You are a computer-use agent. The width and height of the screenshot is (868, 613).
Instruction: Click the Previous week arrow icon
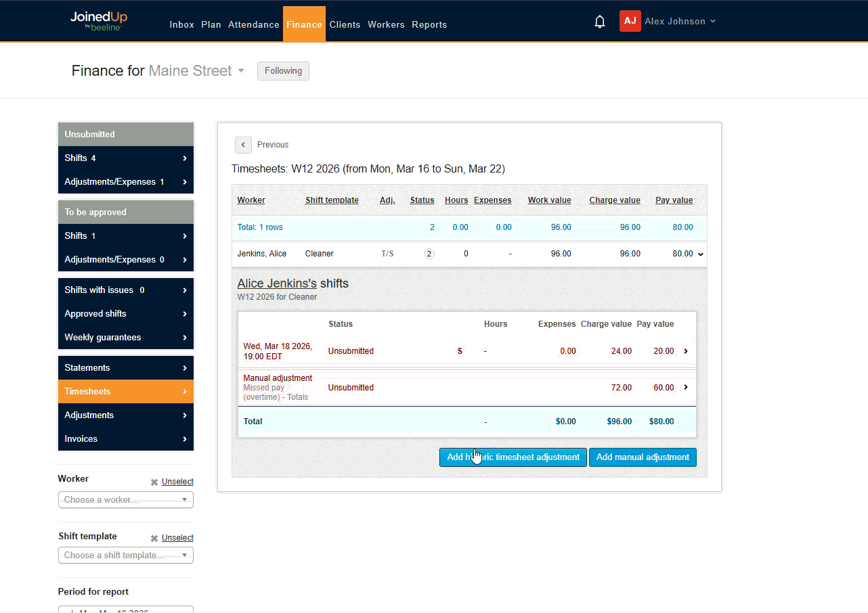(x=243, y=145)
